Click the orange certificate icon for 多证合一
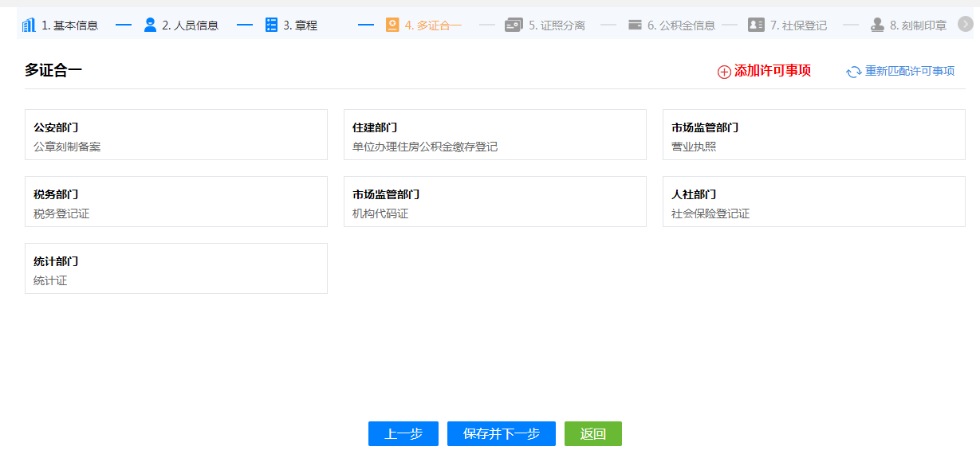Image resolution: width=980 pixels, height=462 pixels. click(392, 25)
